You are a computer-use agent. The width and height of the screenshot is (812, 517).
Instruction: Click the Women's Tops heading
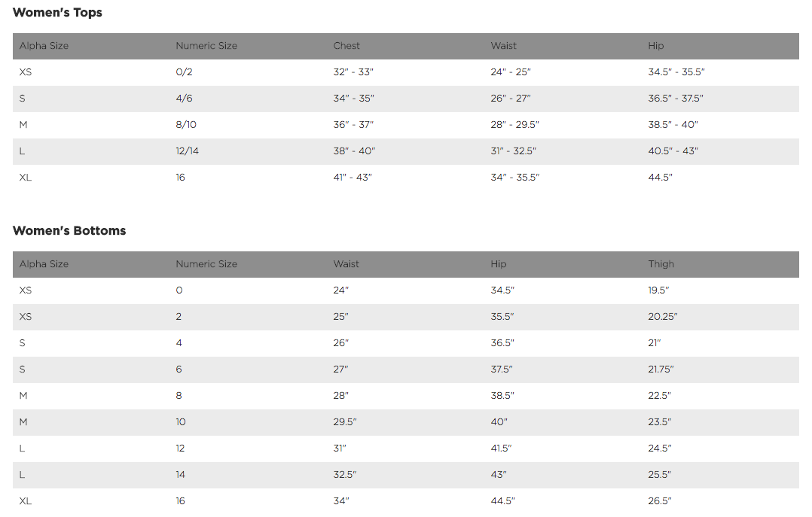tap(57, 13)
